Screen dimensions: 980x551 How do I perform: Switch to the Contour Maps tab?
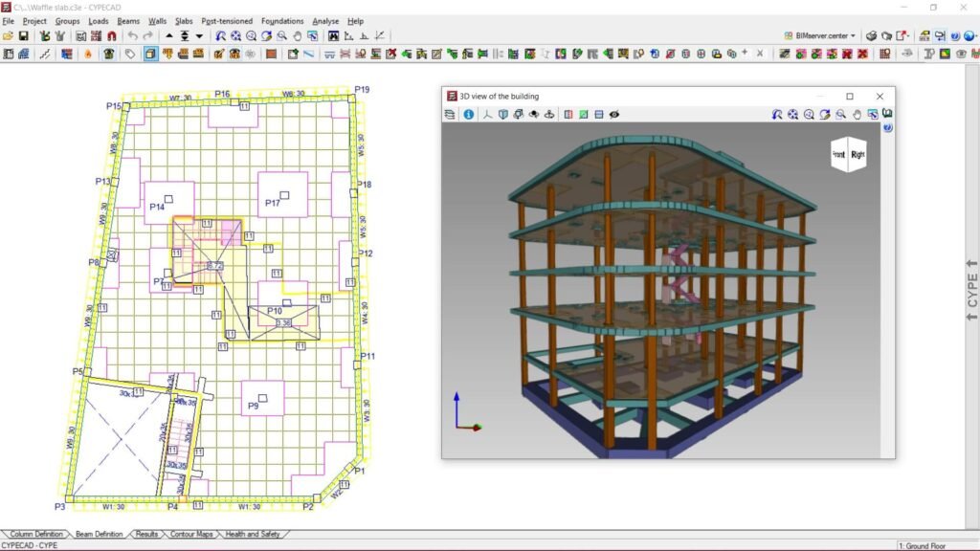[x=191, y=534]
